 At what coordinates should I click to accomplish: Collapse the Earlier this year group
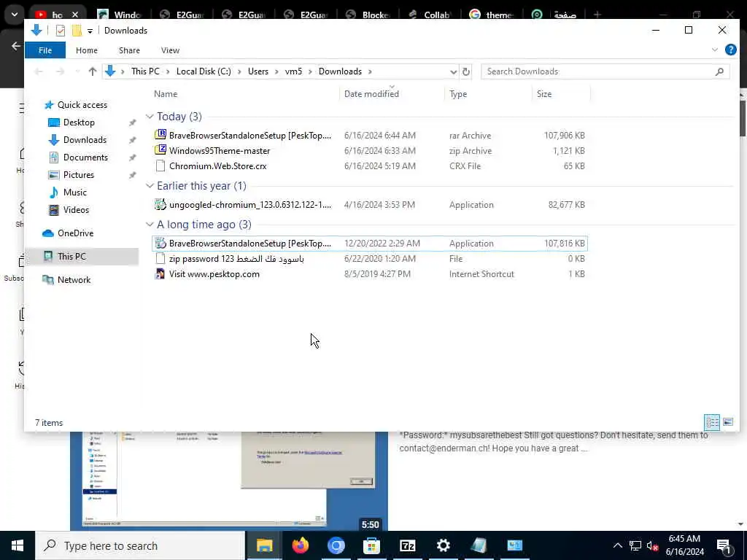tap(150, 186)
